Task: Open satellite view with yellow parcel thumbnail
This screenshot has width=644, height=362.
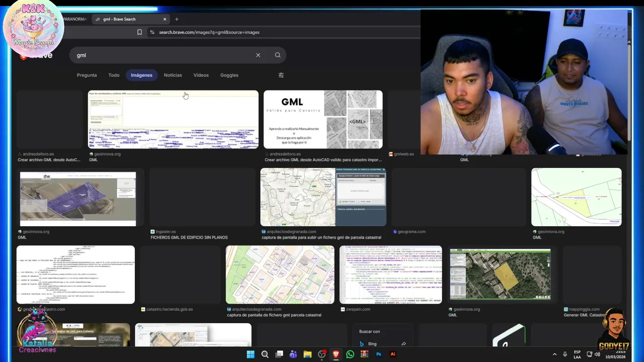Action: click(500, 275)
